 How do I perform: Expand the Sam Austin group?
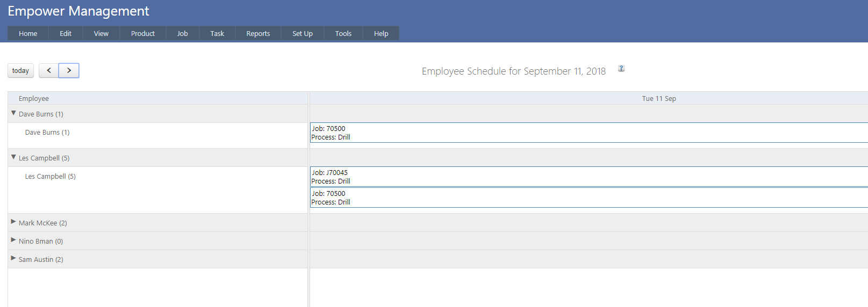(x=13, y=258)
